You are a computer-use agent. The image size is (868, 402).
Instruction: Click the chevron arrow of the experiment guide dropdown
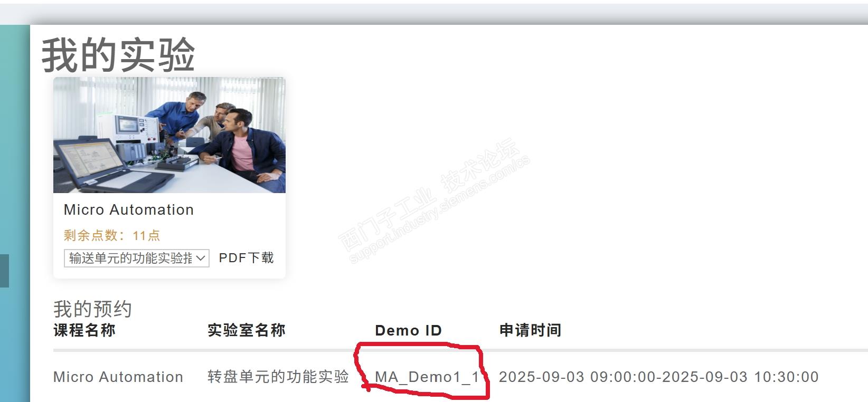point(201,258)
